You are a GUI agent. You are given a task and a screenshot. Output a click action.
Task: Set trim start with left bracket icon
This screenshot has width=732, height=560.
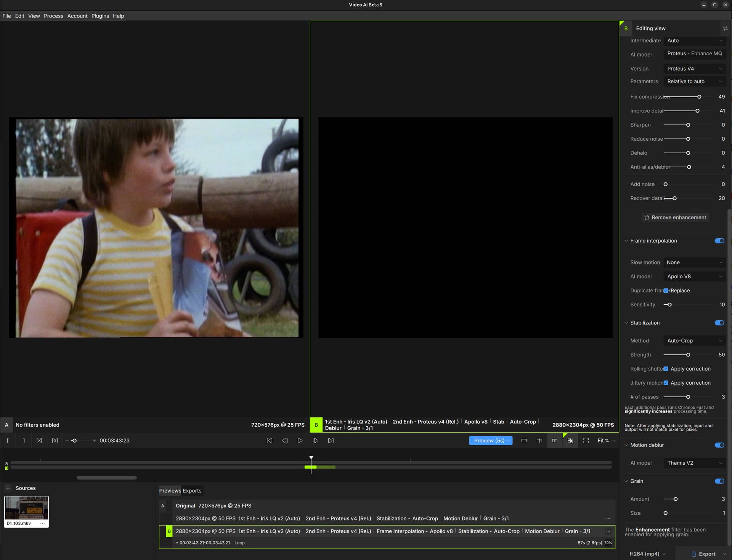[x=8, y=440]
